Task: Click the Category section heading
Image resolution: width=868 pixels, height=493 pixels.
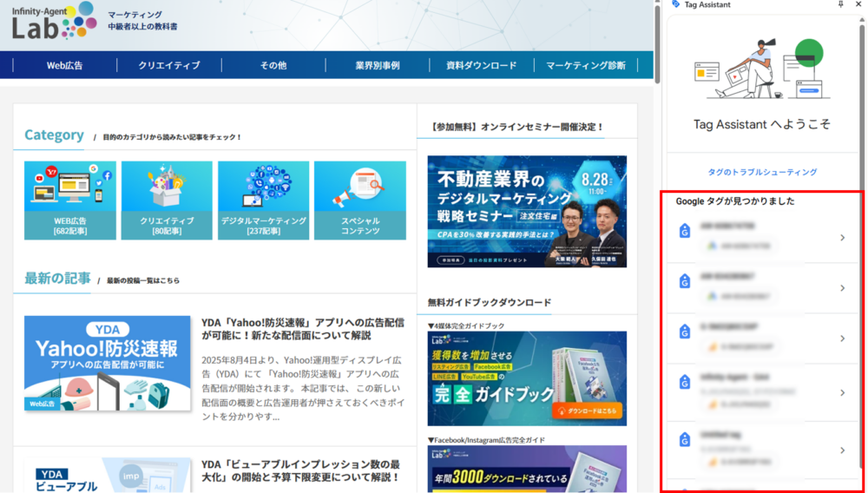Action: [x=54, y=135]
